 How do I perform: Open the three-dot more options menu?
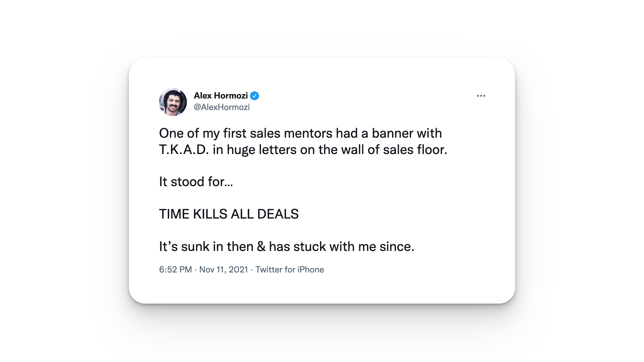(481, 96)
